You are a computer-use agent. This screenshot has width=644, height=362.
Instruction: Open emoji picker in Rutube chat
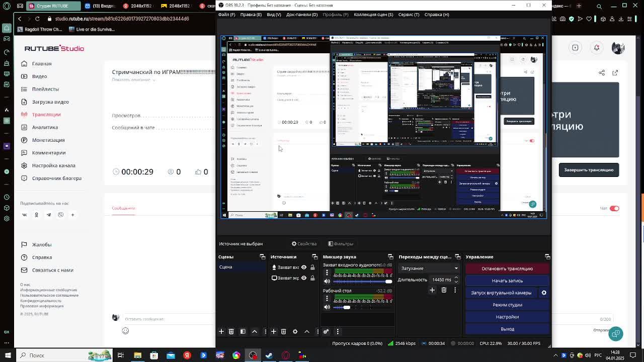tap(125, 331)
